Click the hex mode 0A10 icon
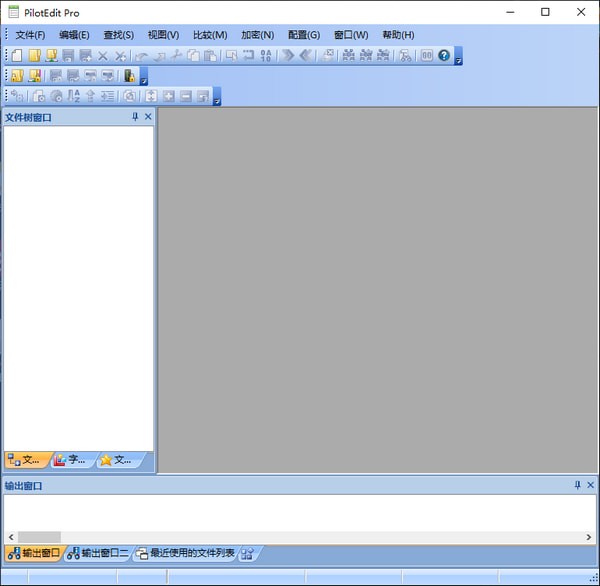Image resolution: width=600 pixels, height=586 pixels. 266,56
